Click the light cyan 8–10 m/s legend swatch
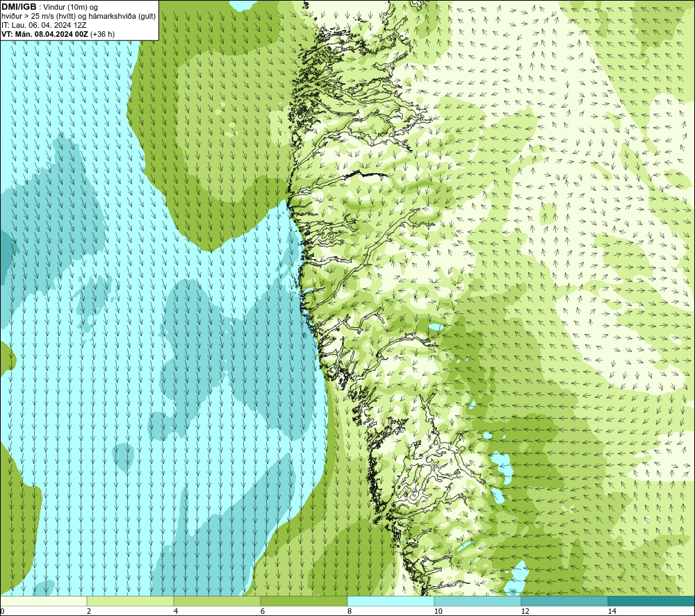Image resolution: width=695 pixels, height=616 pixels. (391, 601)
